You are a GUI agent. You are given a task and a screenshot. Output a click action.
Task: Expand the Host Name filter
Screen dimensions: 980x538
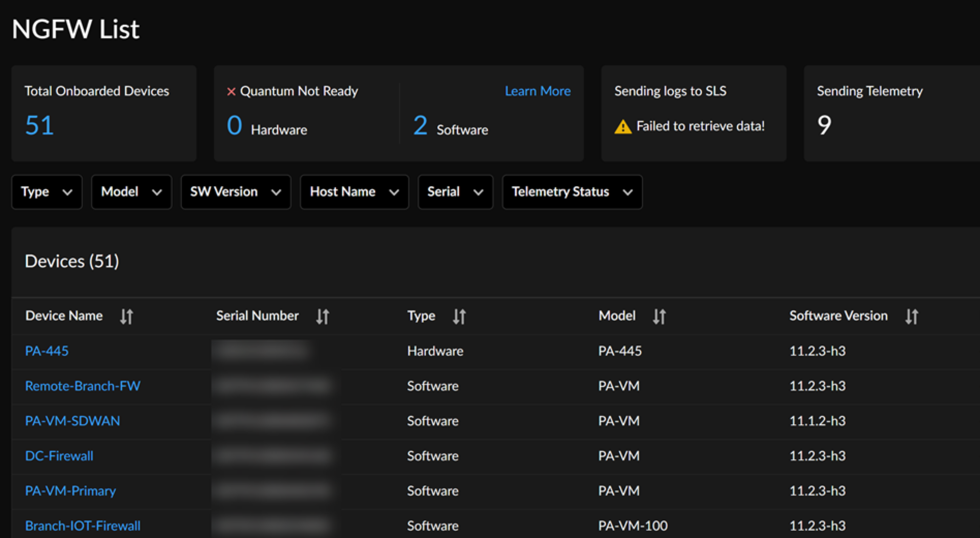[354, 192]
